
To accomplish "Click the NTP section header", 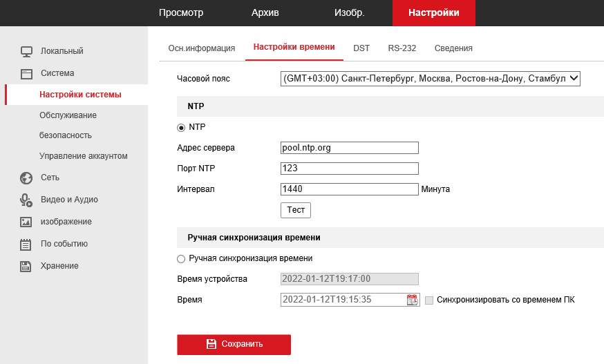I will [x=390, y=106].
